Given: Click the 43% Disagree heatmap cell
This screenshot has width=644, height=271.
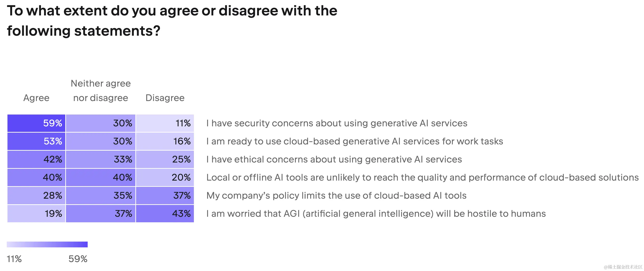Looking at the screenshot, I should point(165,213).
